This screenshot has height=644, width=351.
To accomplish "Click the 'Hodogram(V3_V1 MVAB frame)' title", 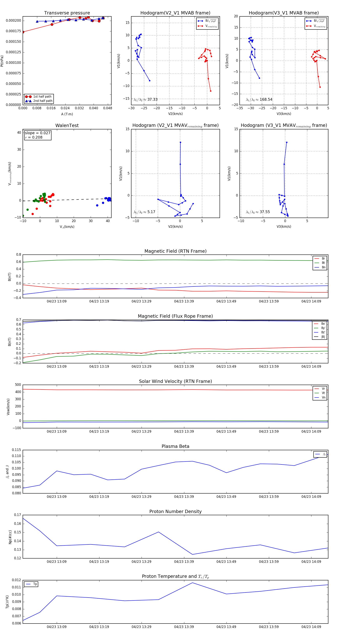I will pyautogui.click(x=284, y=13).
